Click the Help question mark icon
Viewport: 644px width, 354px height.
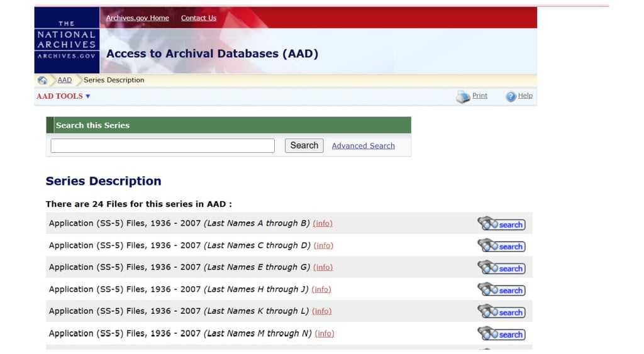tap(511, 96)
